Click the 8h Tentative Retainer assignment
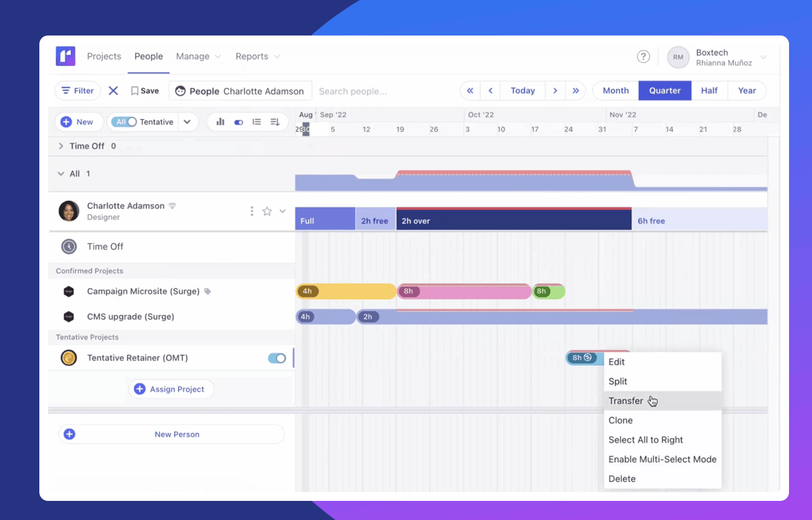Screen dimensions: 812x520 585,358
